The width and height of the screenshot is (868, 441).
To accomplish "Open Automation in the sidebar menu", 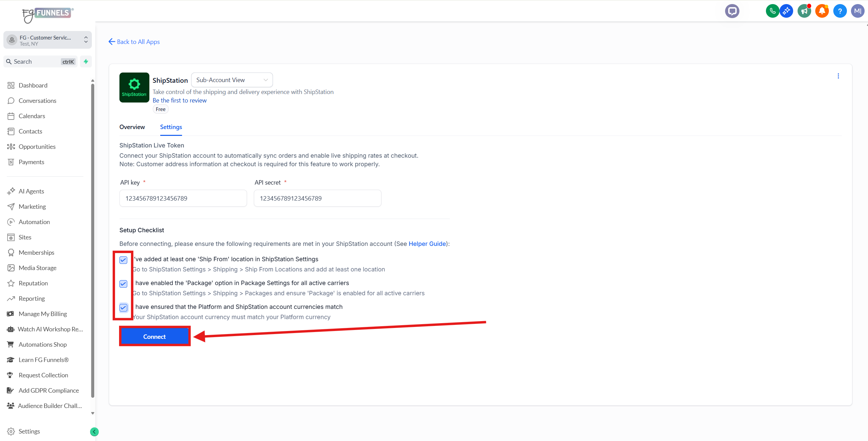I will [x=34, y=222].
